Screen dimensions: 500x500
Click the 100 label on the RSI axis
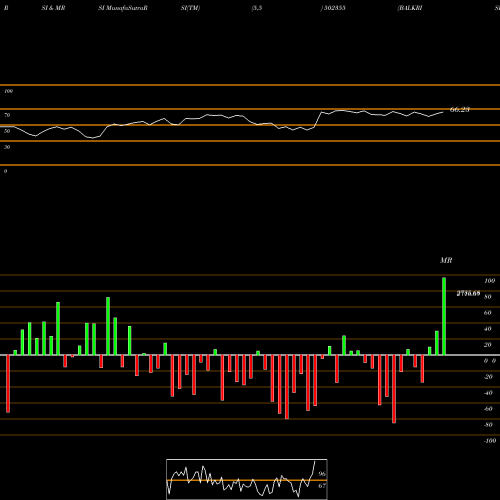[x=8, y=91]
